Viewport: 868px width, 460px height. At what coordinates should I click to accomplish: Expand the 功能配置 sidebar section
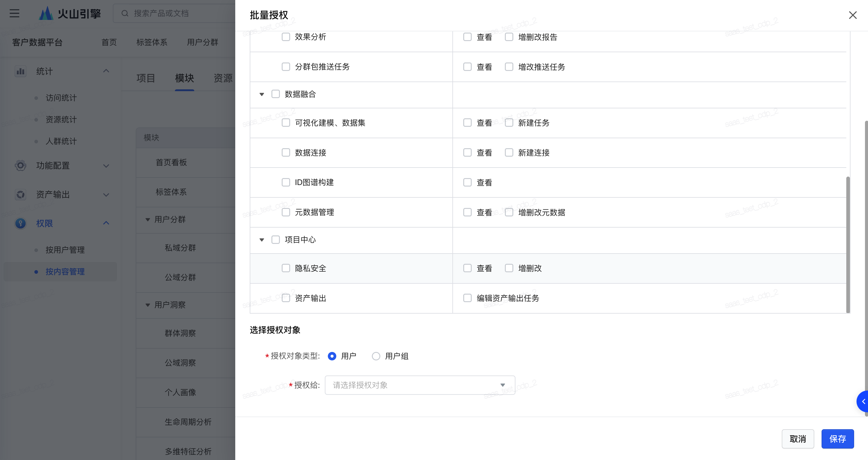(106, 166)
